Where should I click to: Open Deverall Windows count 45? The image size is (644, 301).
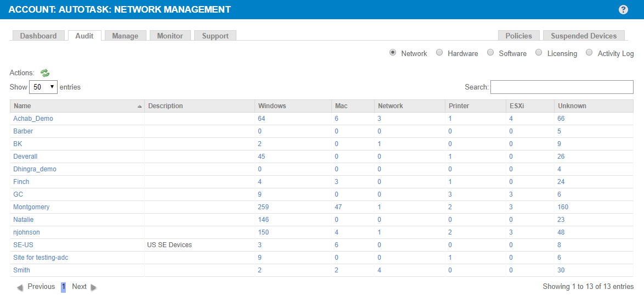262,156
